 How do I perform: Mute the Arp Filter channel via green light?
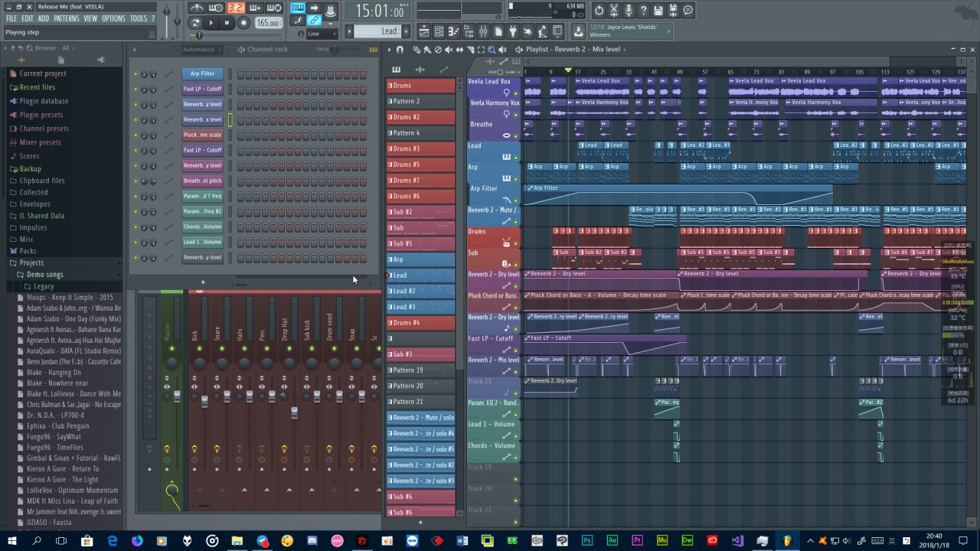pos(136,74)
